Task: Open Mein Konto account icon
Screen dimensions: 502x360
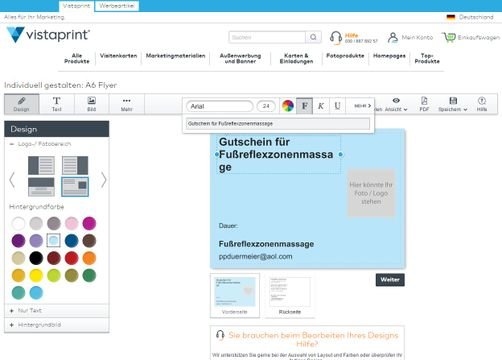Action: (393, 37)
